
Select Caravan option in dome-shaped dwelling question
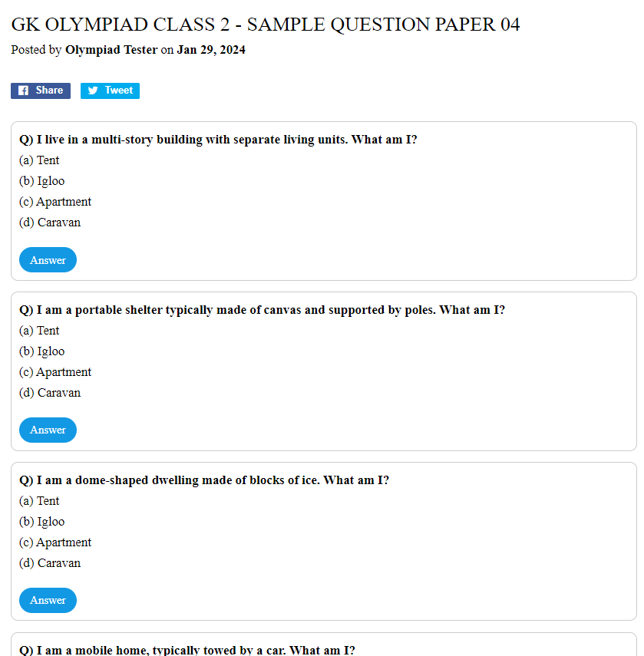click(x=50, y=563)
